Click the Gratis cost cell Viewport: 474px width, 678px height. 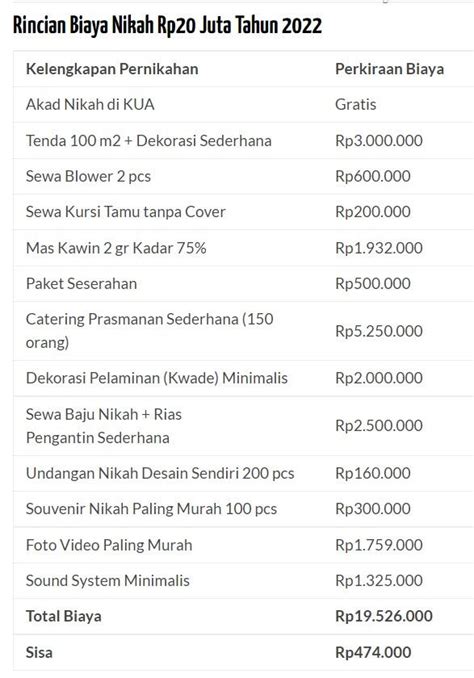356,105
